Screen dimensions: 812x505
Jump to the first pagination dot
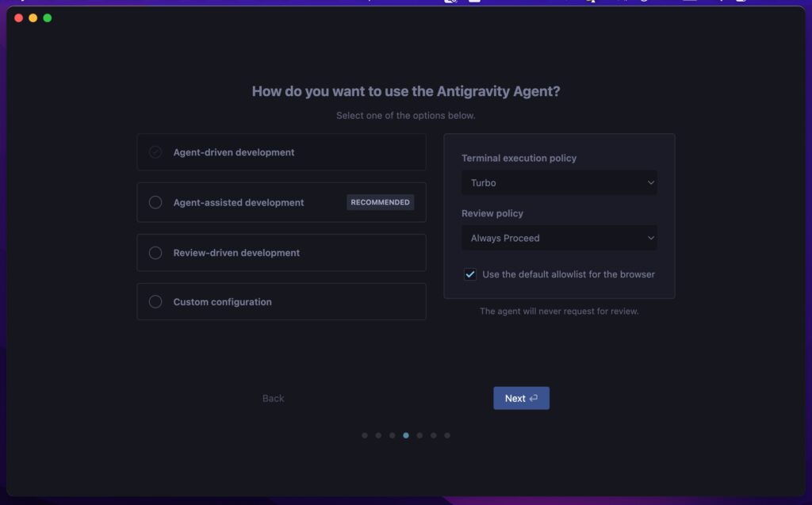[x=365, y=435]
